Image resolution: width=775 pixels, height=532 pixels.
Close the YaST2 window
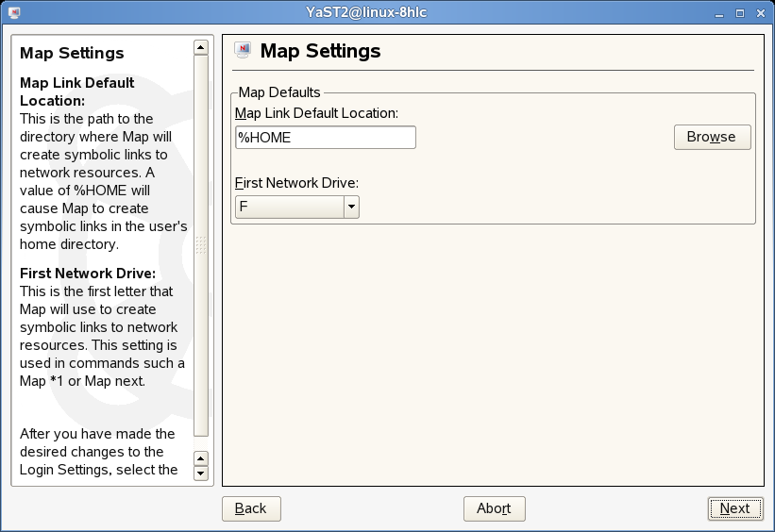click(x=759, y=12)
